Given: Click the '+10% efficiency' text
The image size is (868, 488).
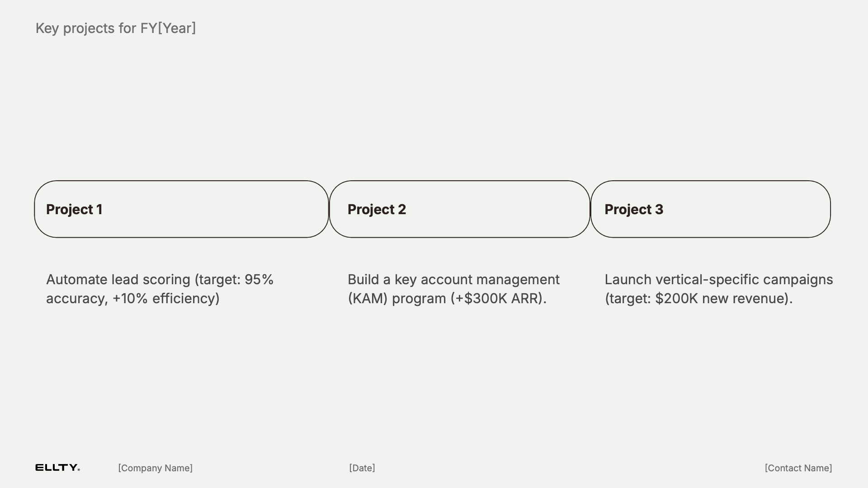Looking at the screenshot, I should 165,299.
